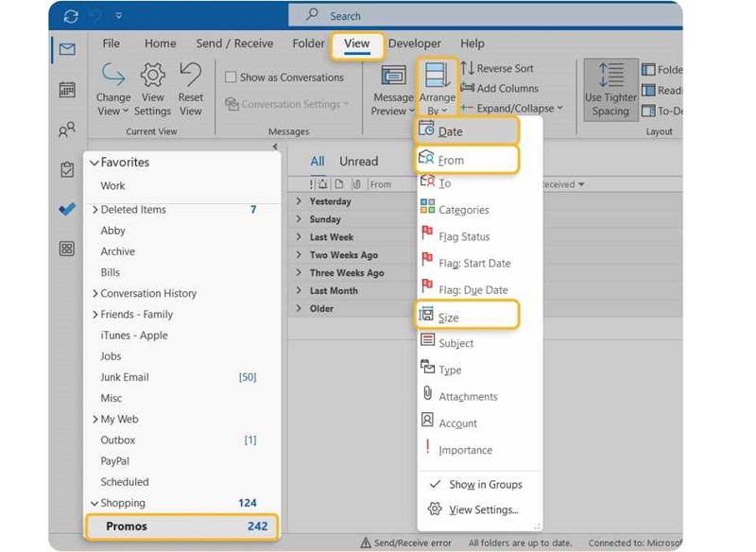Select the Promos folder
This screenshot has width=756, height=552.
coord(182,526)
